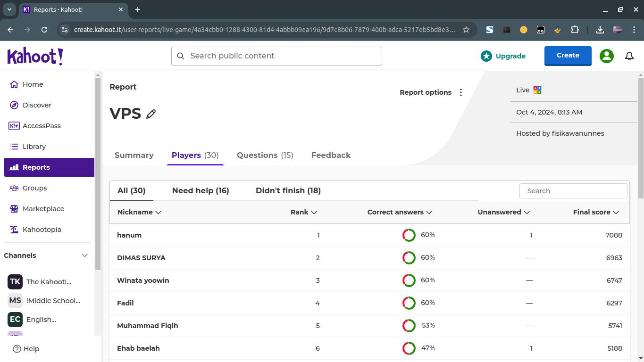Open player Winata yoowin's row
The image size is (644, 362).
(369, 280)
